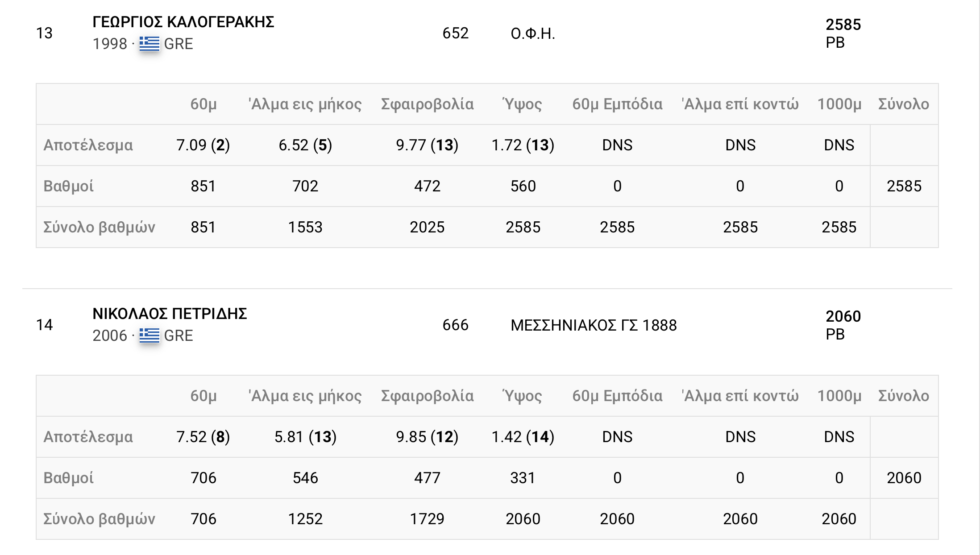This screenshot has width=980, height=555.
Task: Select the 9.85 (12) shot put result
Action: (x=427, y=437)
